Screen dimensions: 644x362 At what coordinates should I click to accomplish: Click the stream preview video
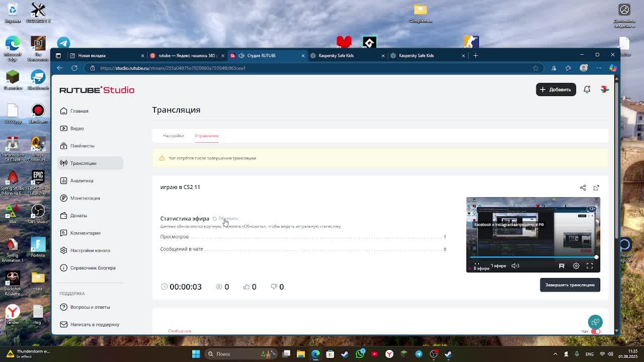(x=533, y=235)
